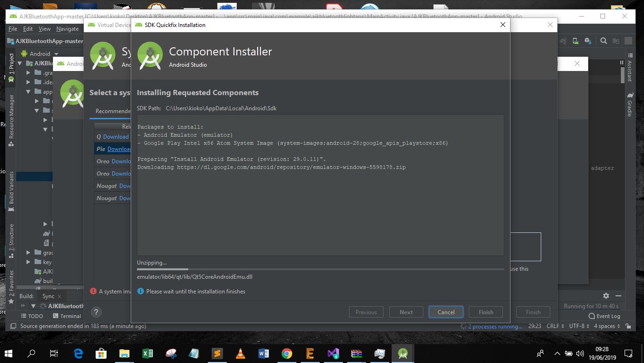Screen dimensions: 644x363
Task: Click the Android Studio taskbar icon
Action: point(403,353)
